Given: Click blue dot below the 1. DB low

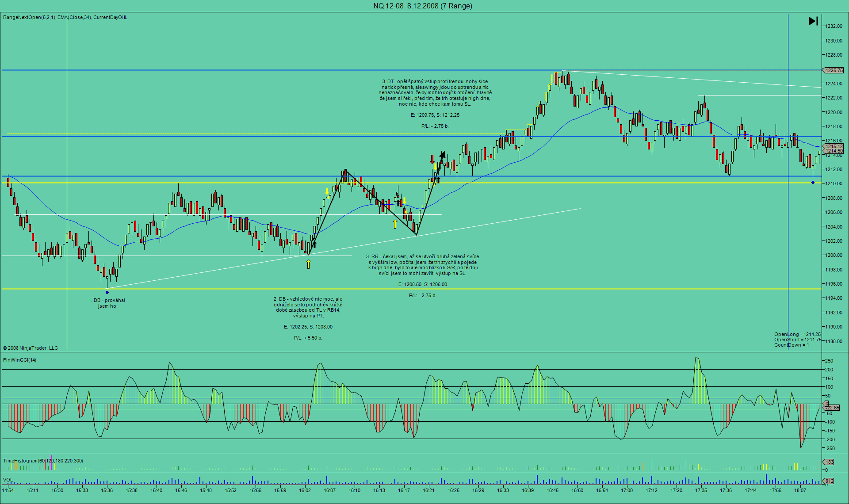Looking at the screenshot, I should [107, 292].
